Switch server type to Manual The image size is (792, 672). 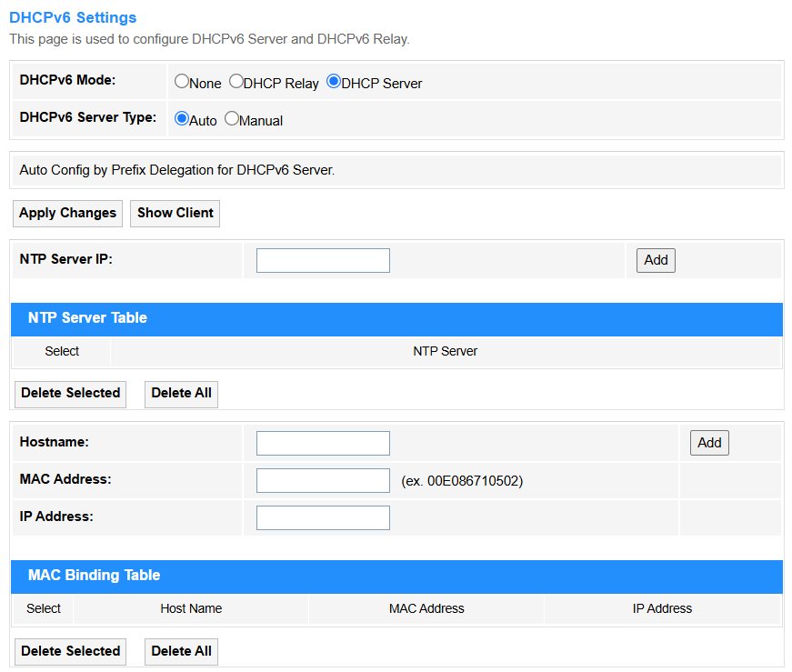click(231, 119)
